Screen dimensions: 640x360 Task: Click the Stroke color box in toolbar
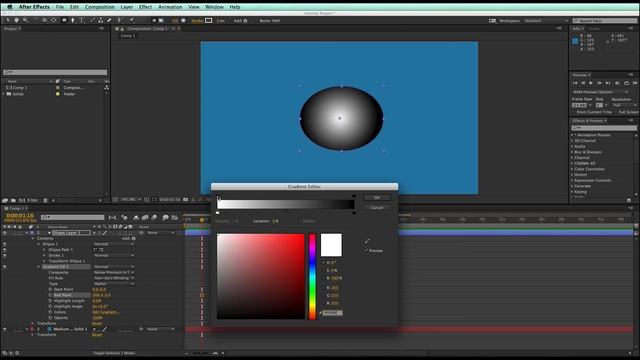point(209,20)
